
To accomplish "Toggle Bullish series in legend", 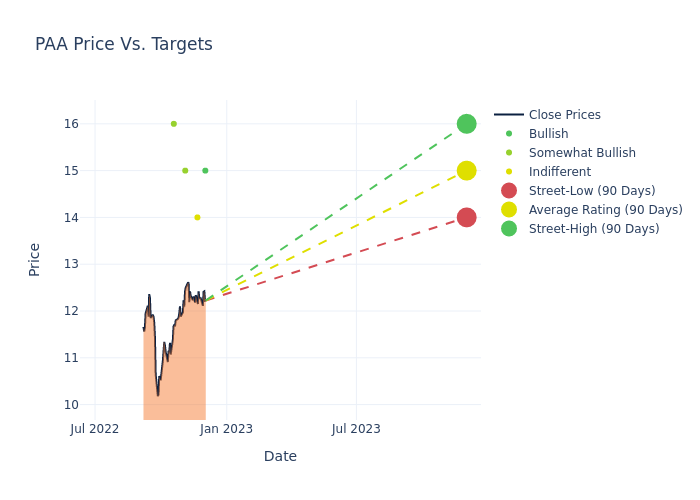I will pyautogui.click(x=548, y=134).
